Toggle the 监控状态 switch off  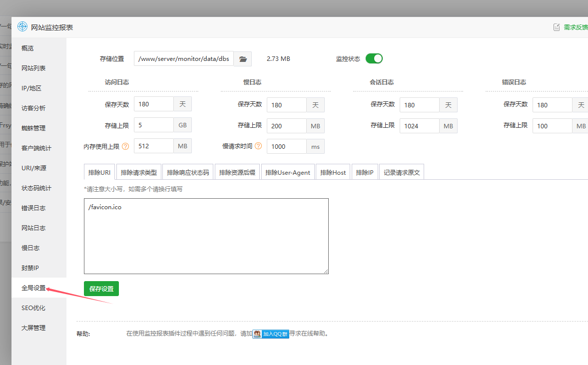(374, 58)
